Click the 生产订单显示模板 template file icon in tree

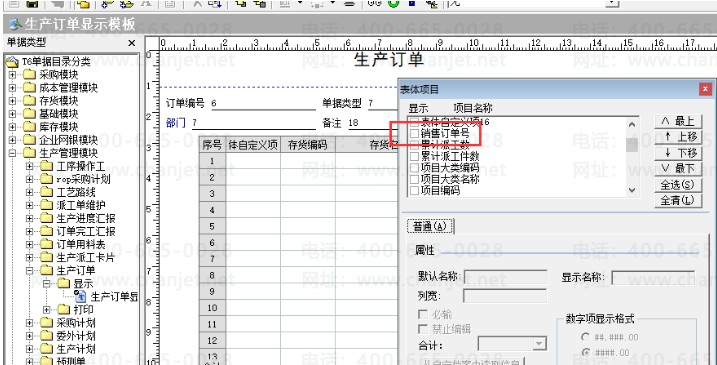pos(81,296)
